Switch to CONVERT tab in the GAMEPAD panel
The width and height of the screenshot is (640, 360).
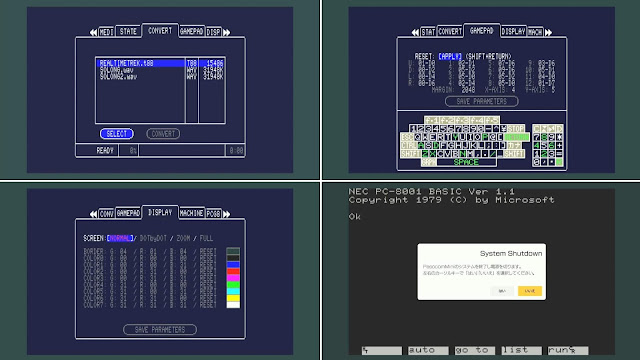tap(450, 31)
